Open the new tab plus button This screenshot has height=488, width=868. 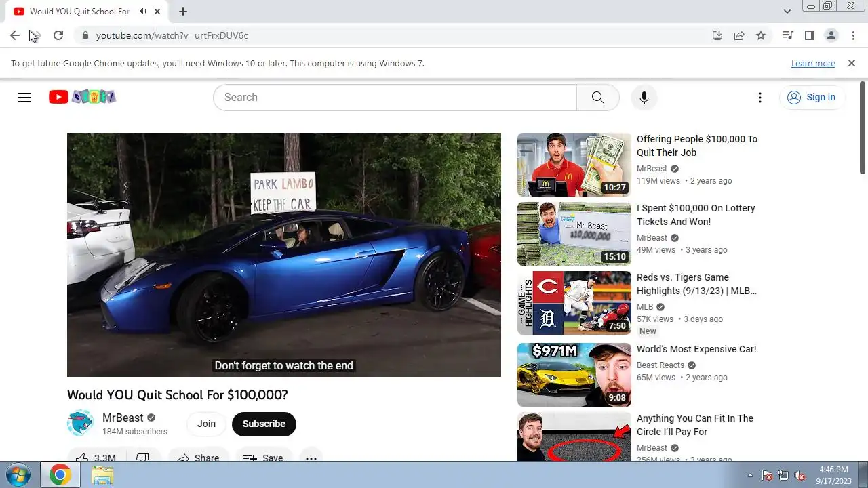[183, 12]
